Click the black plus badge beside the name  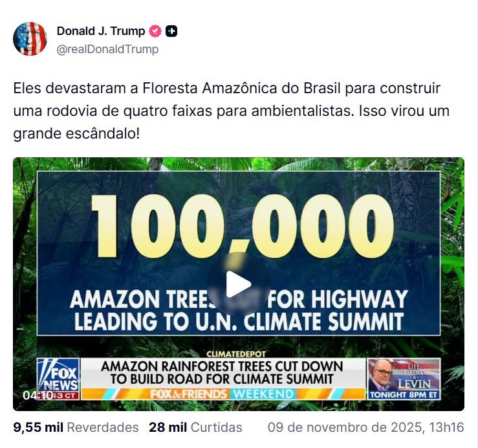(171, 31)
